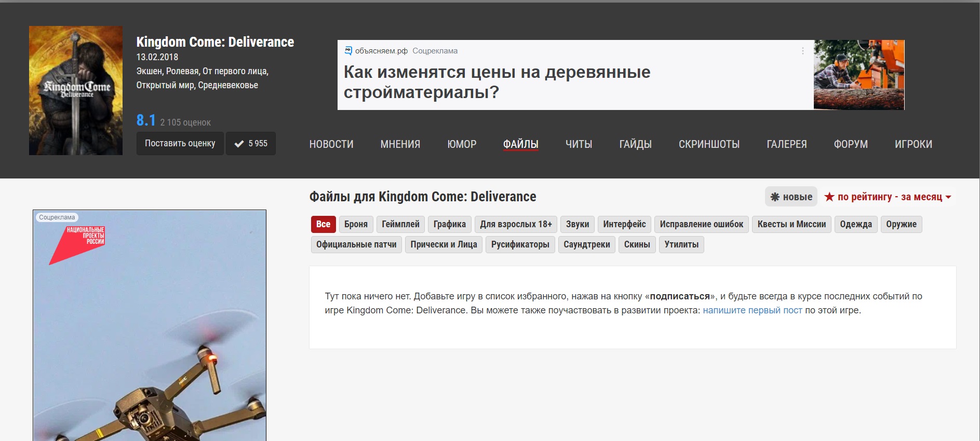Expand the "по рейтингу - за месяц" dropdown
This screenshot has height=441, width=980.
pos(888,197)
